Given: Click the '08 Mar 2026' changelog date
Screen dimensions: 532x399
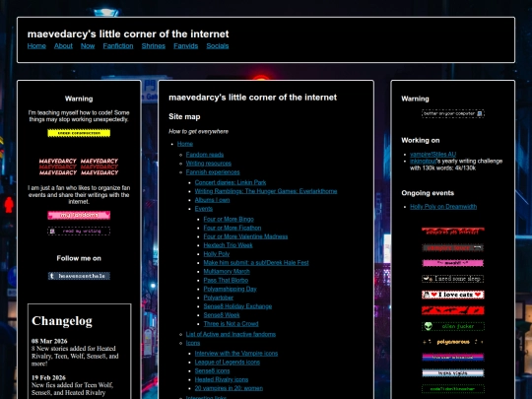Looking at the screenshot, I should click(49, 341).
